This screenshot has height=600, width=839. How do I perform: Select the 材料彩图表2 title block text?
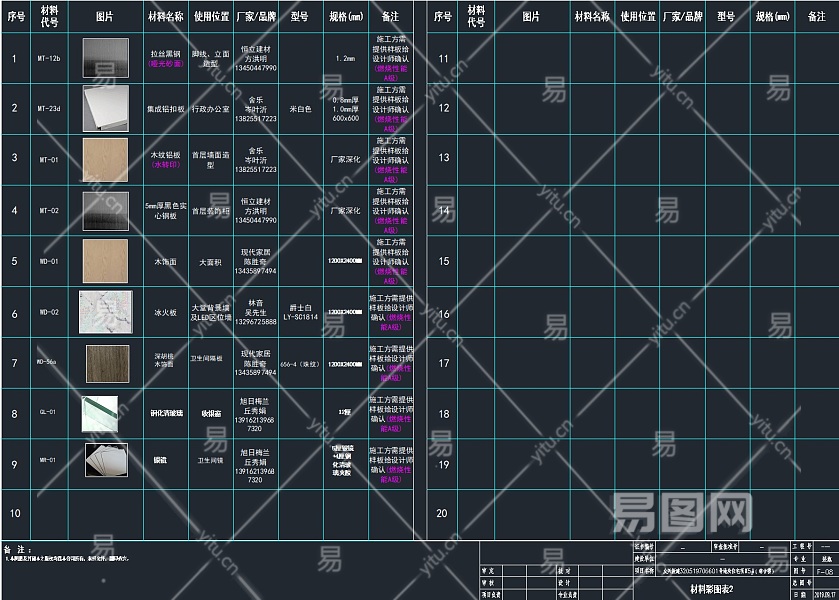click(712, 589)
